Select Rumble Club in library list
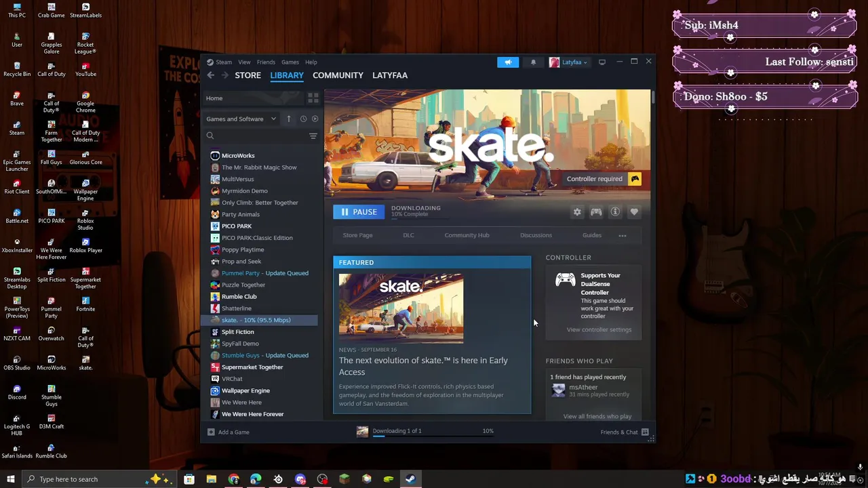The image size is (868, 488). [239, 296]
